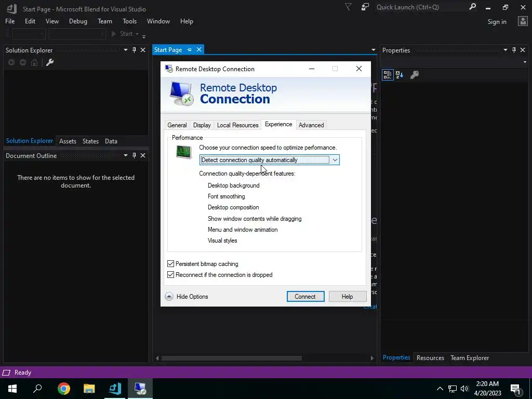Viewport: 532px width, 399px height.
Task: Click the scrollbar right arrow in Start Page
Action: [x=372, y=358]
